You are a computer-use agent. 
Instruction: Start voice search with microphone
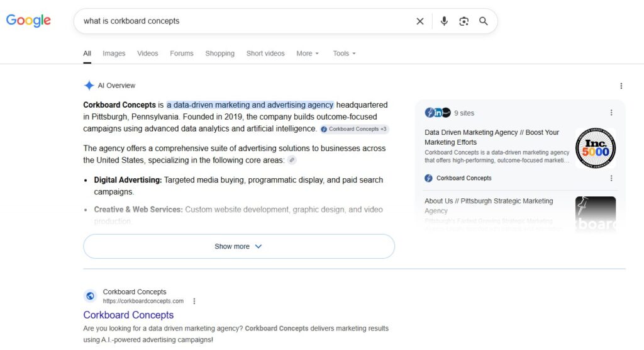(444, 21)
